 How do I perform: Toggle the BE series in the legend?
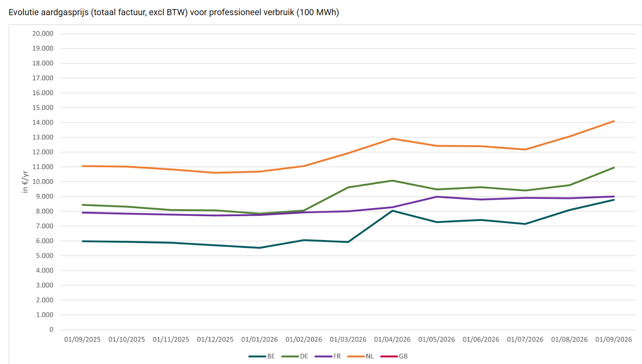pos(262,356)
